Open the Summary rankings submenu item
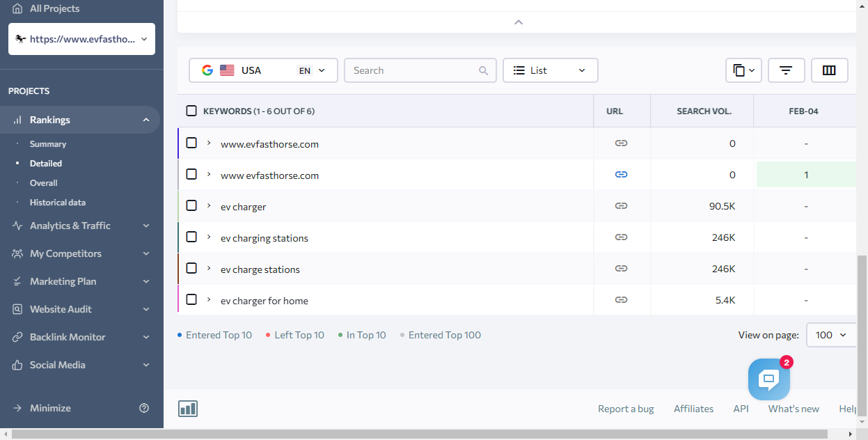868x440 pixels. point(48,144)
